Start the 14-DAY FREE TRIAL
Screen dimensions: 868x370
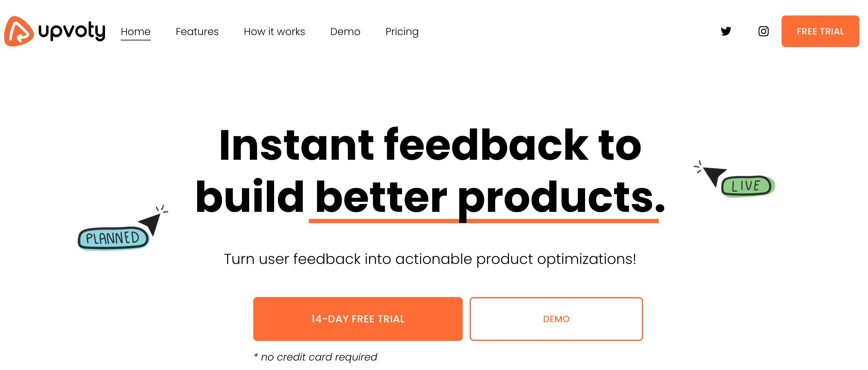click(358, 319)
